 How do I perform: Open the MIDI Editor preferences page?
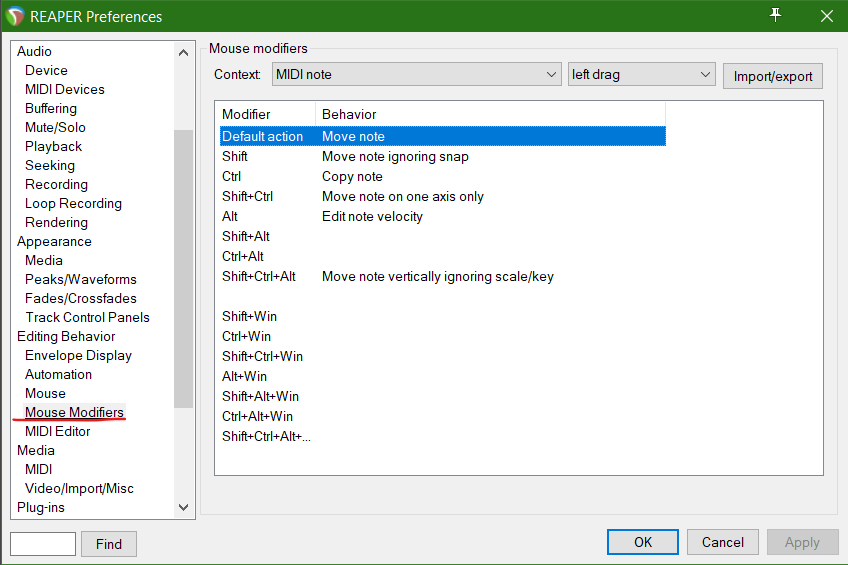pos(57,431)
